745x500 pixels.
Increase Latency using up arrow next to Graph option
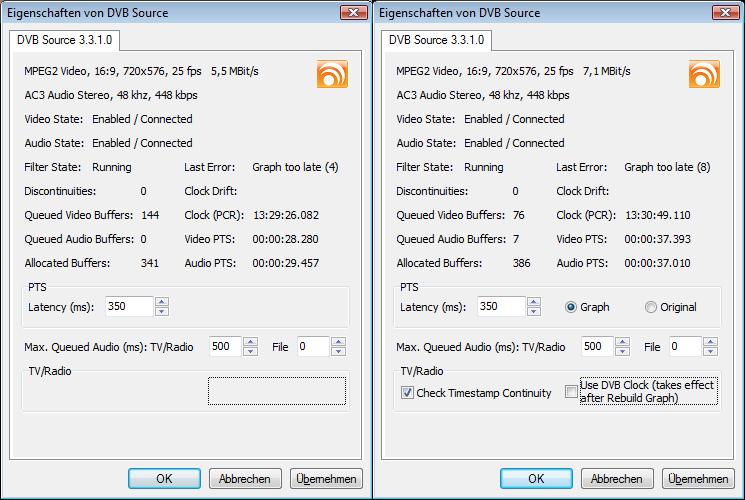pyautogui.click(x=534, y=302)
